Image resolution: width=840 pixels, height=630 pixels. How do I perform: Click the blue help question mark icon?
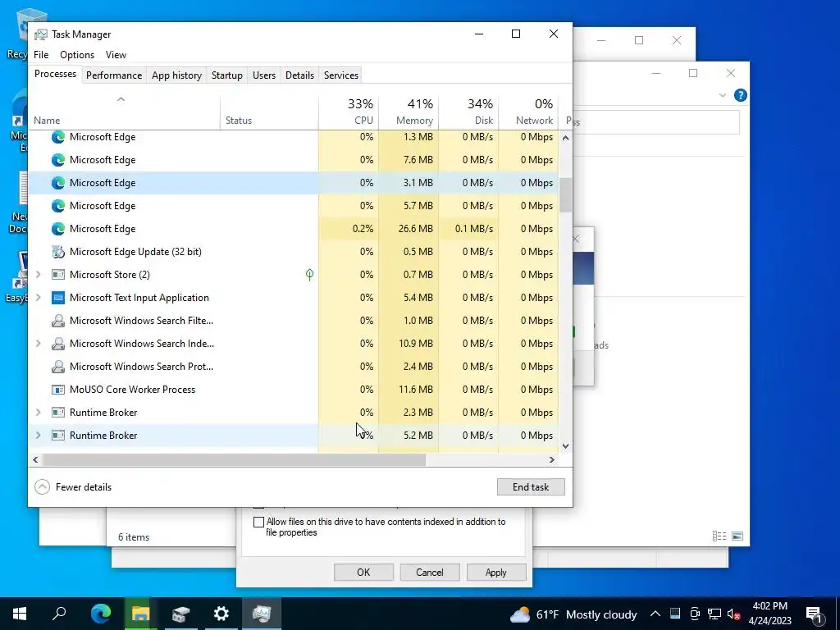[741, 95]
